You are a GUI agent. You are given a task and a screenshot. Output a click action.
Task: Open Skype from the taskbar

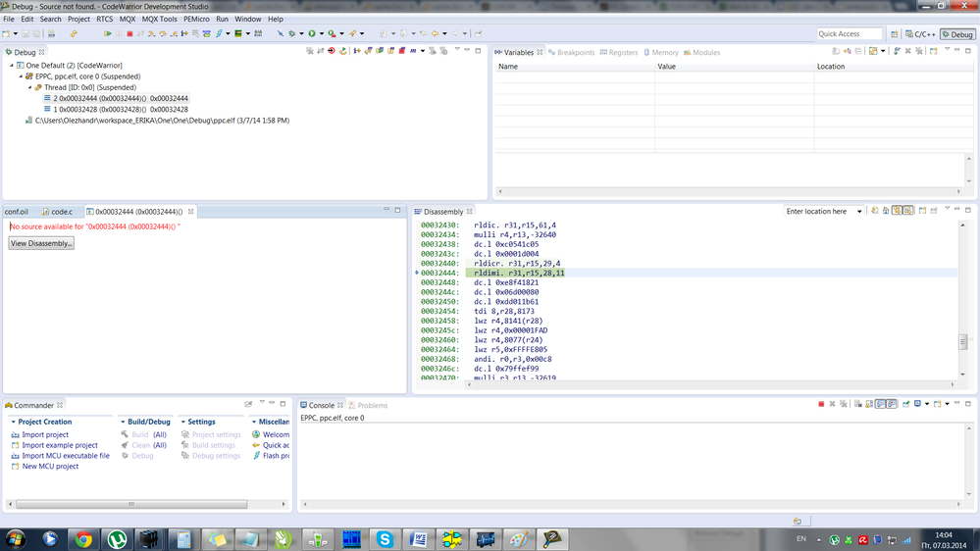point(385,539)
